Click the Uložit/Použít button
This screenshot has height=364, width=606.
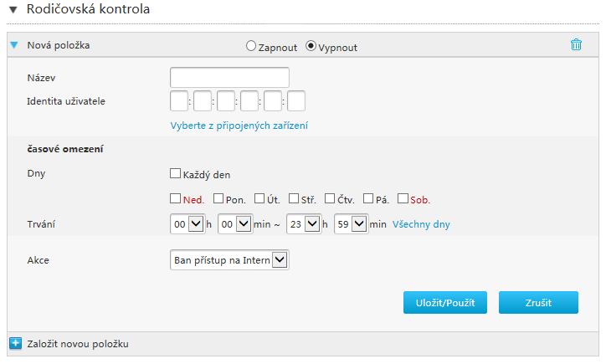tap(445, 303)
